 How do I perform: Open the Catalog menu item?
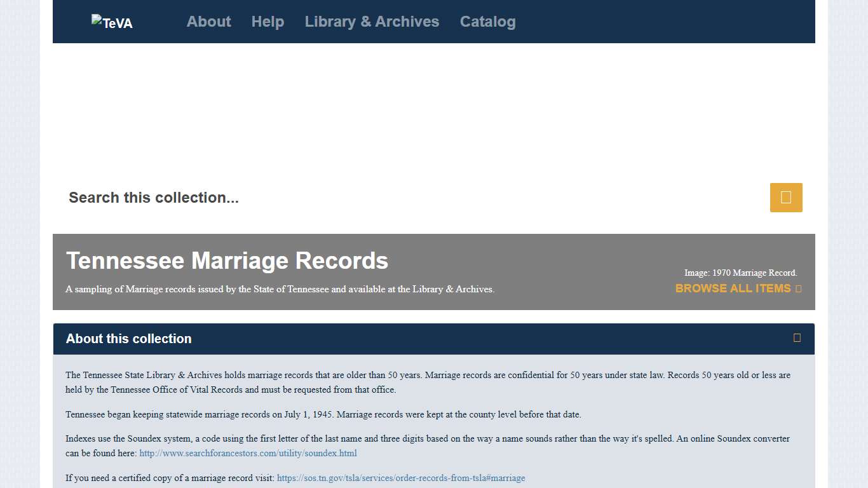pyautogui.click(x=487, y=21)
